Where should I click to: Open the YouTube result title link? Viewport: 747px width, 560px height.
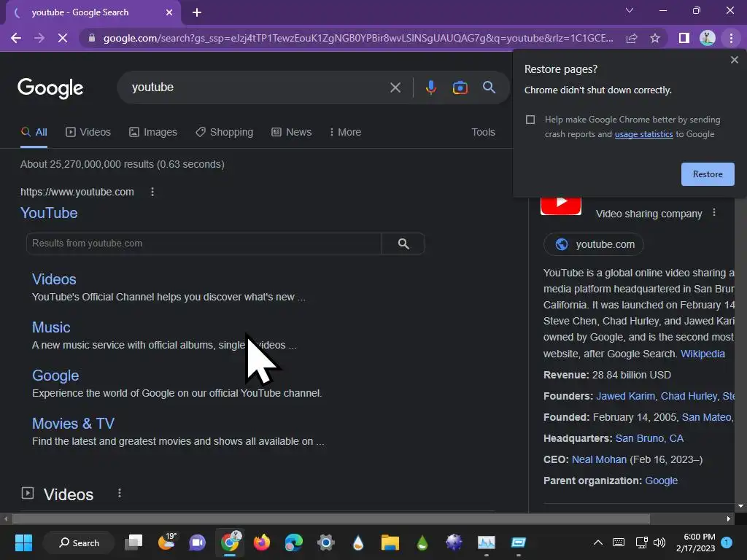pos(49,213)
